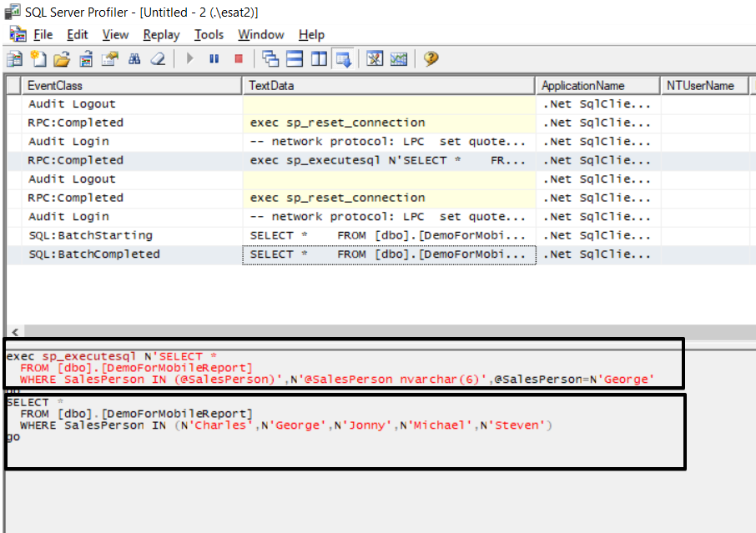Click the SQL Server Profiler title bar icon
This screenshot has height=533, width=756.
13,12
